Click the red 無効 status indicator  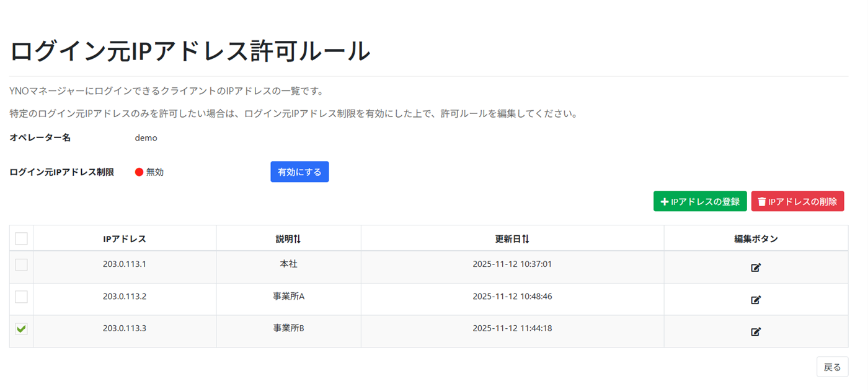click(x=139, y=172)
